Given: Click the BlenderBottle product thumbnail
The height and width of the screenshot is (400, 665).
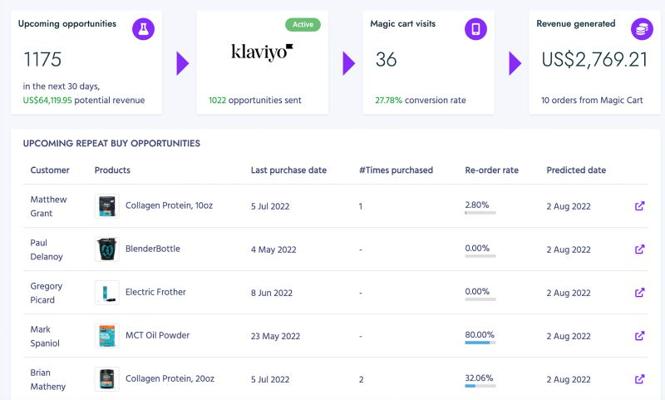Looking at the screenshot, I should pos(107,249).
